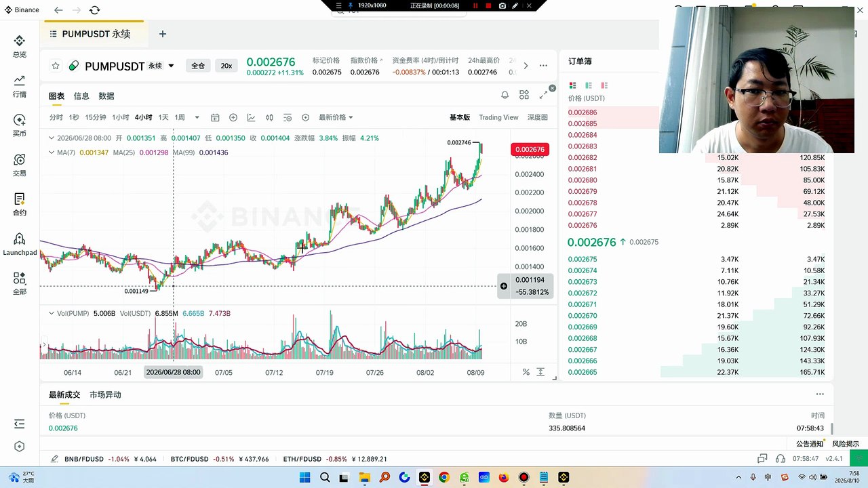Favorite PUMPUSDT with the star icon
The height and width of the screenshot is (488, 868).
tap(56, 66)
